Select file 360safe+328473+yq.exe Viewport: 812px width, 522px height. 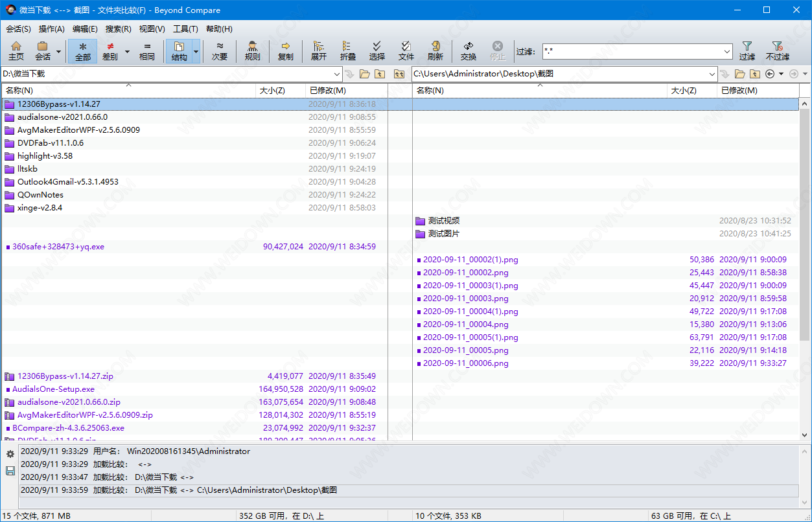pyautogui.click(x=58, y=247)
